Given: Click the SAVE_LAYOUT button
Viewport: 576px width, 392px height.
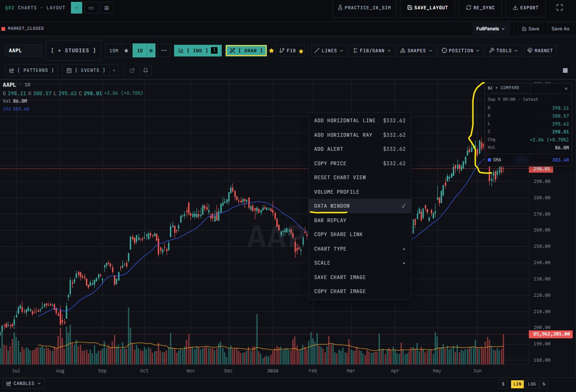Looking at the screenshot, I should pyautogui.click(x=427, y=8).
